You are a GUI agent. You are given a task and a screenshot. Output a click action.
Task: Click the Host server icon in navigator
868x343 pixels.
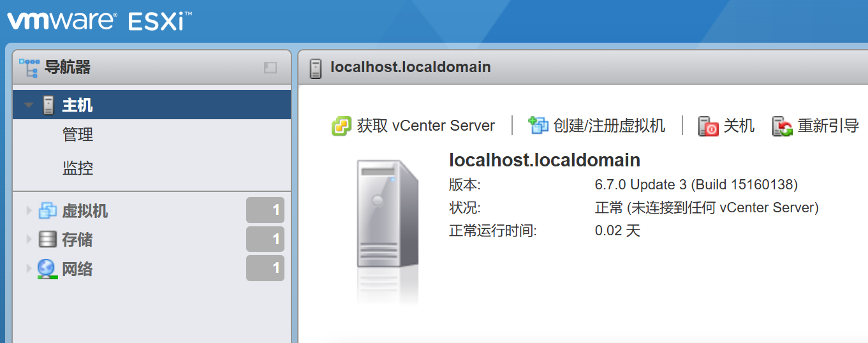pyautogui.click(x=48, y=105)
